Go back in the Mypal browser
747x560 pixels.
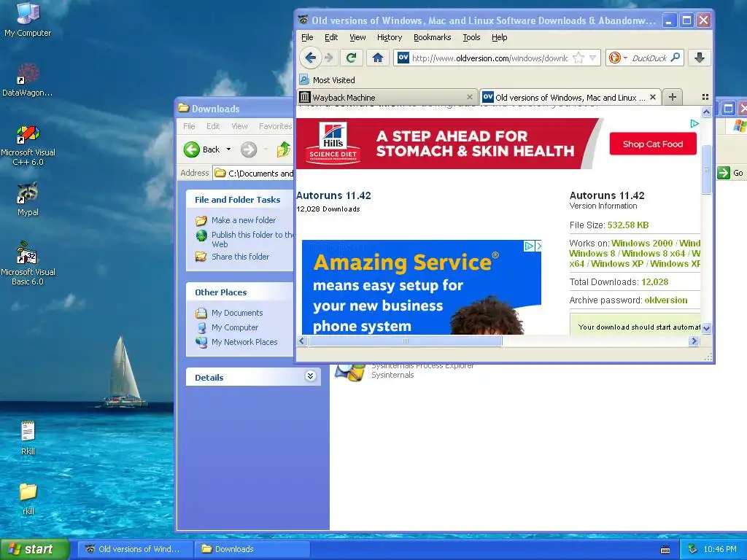tap(310, 58)
